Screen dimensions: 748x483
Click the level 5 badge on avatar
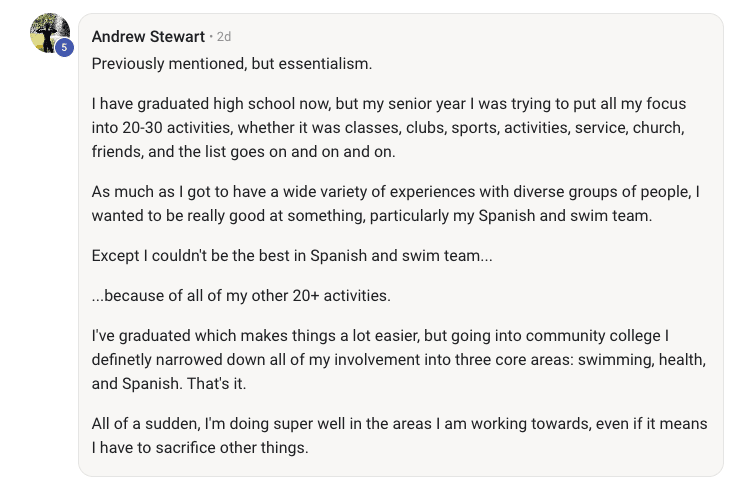[x=64, y=47]
